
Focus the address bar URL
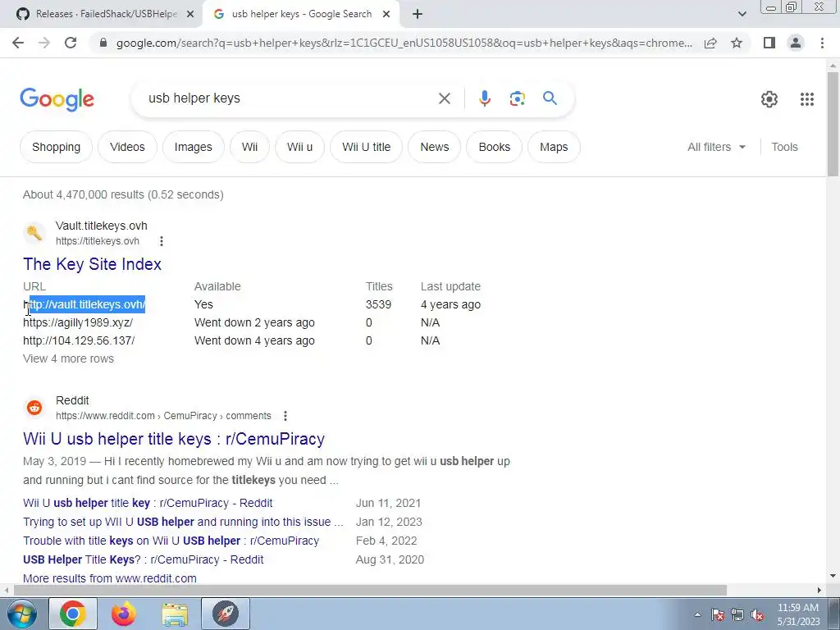coord(404,43)
